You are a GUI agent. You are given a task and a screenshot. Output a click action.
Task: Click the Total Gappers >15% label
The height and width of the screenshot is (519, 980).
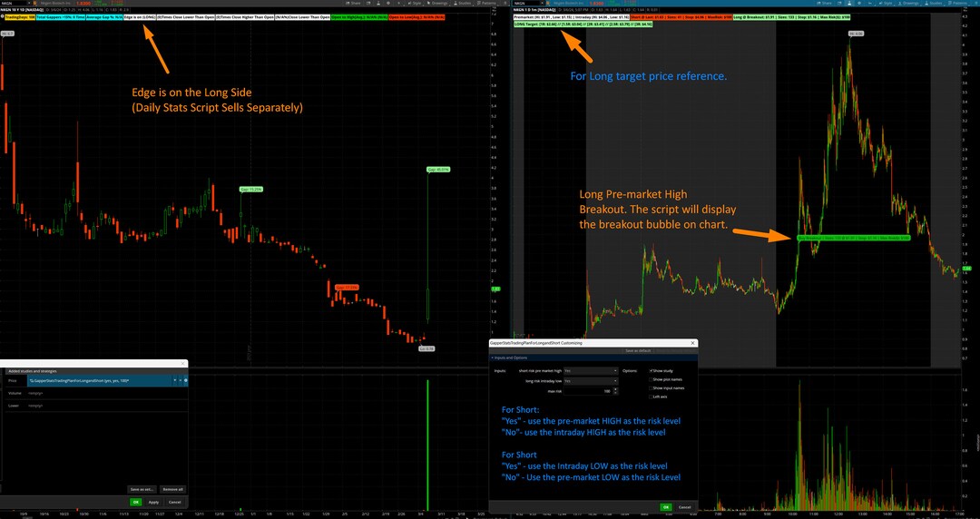pos(61,17)
